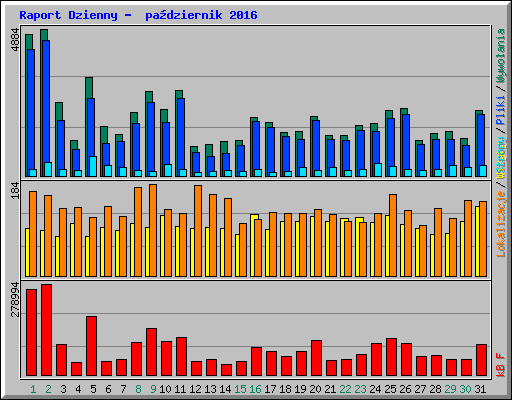This screenshot has height=400, width=512.
Task: Select day '12' on the x-axis
Action: tap(195, 389)
